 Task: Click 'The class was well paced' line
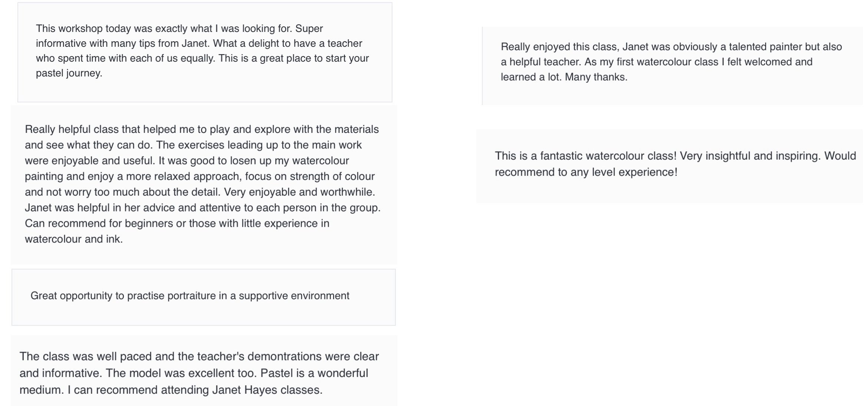point(199,356)
